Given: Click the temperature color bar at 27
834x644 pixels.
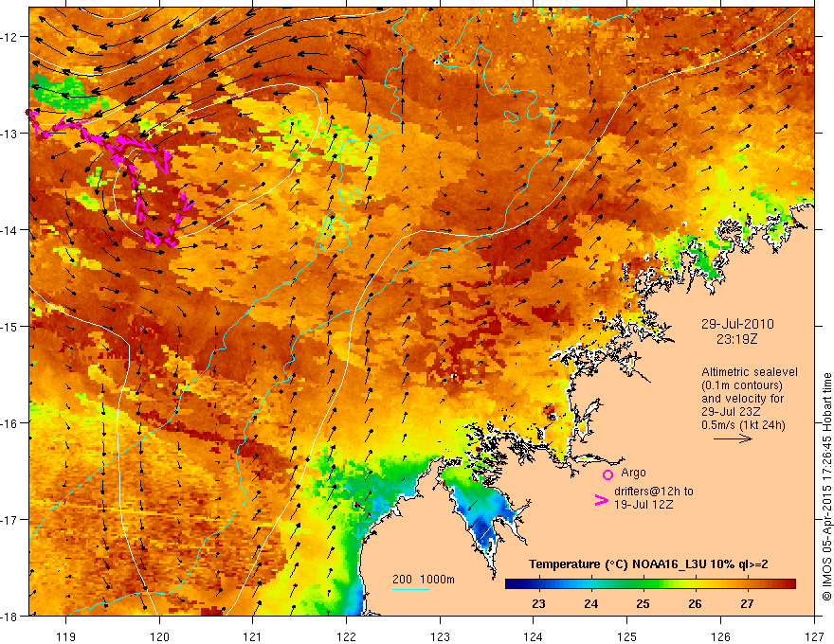Looking at the screenshot, I should pyautogui.click(x=748, y=584).
